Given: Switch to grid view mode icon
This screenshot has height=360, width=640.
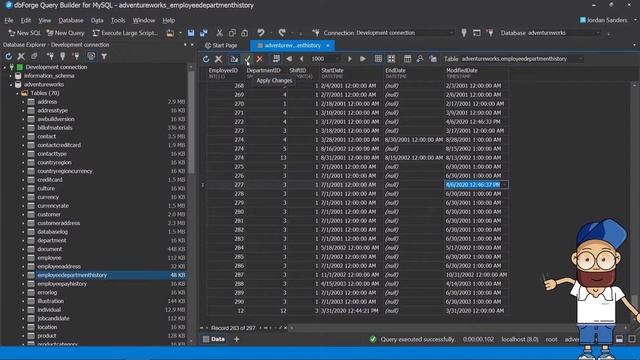Looking at the screenshot, I should tap(378, 59).
